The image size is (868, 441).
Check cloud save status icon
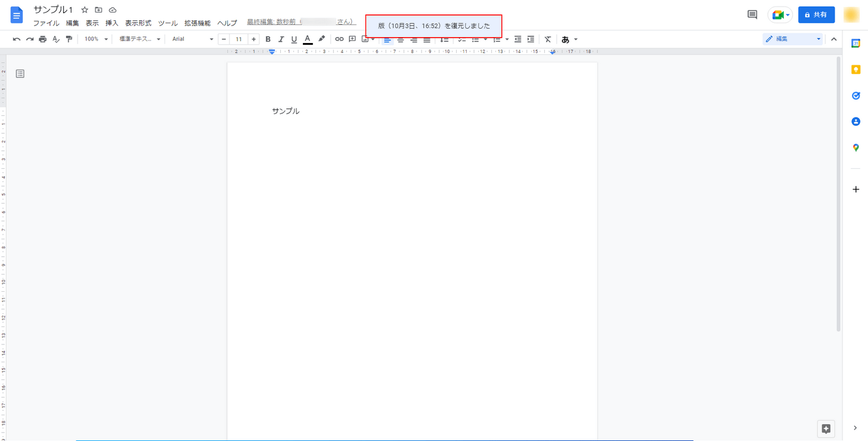pyautogui.click(x=113, y=10)
